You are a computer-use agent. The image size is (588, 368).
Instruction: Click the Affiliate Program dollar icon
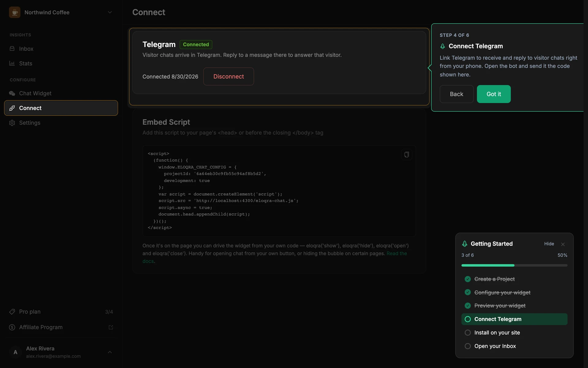12,327
